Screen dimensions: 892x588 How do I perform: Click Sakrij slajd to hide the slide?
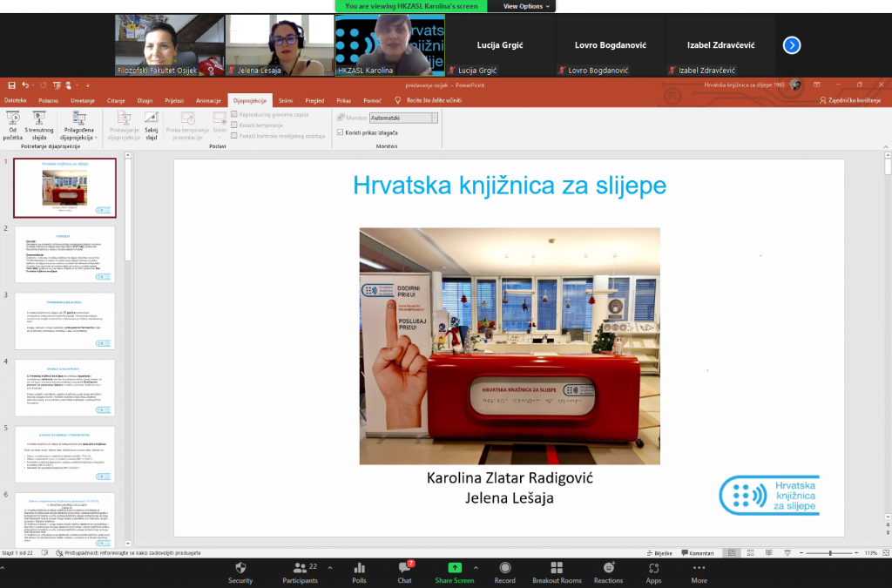click(x=152, y=125)
